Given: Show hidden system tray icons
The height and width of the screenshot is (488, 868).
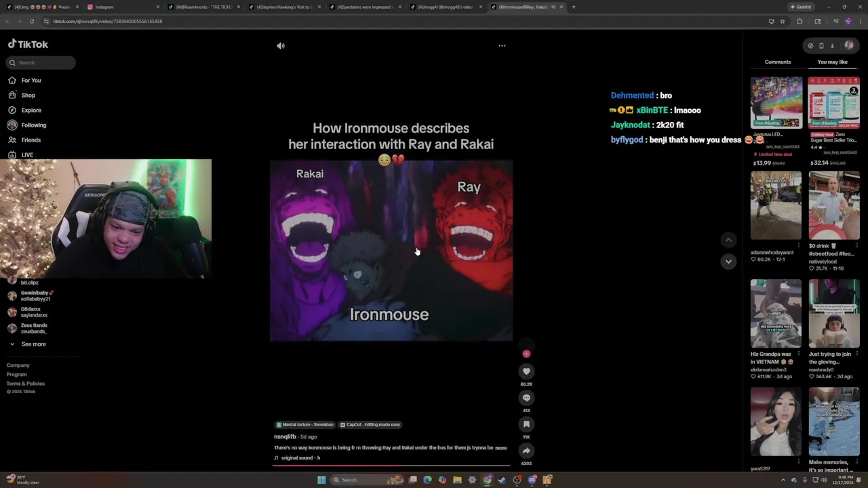Looking at the screenshot, I should pos(783,480).
